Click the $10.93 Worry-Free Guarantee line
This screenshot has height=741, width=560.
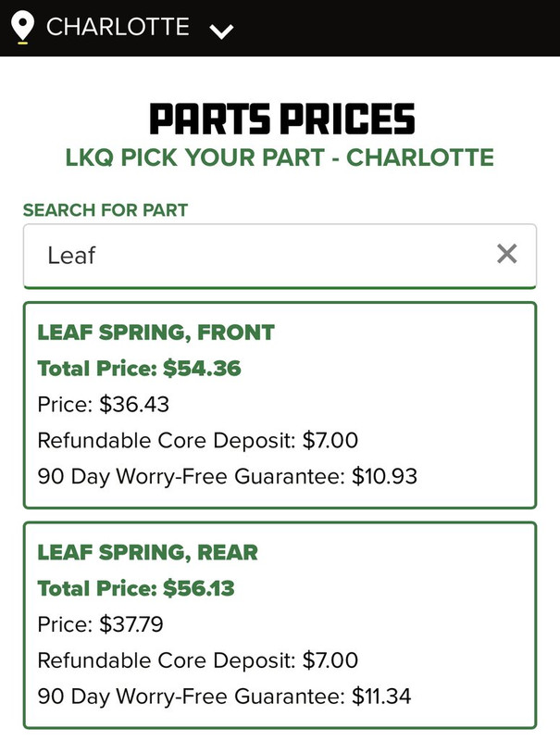click(227, 476)
